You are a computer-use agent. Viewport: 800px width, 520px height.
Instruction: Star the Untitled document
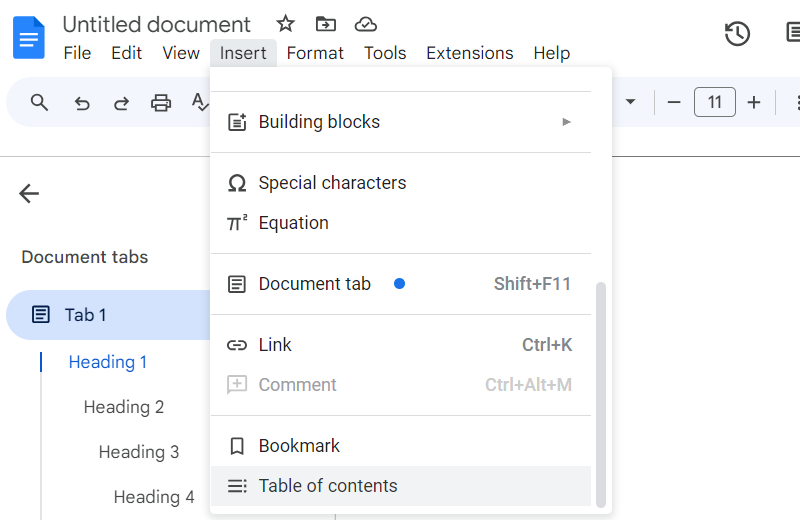(286, 24)
